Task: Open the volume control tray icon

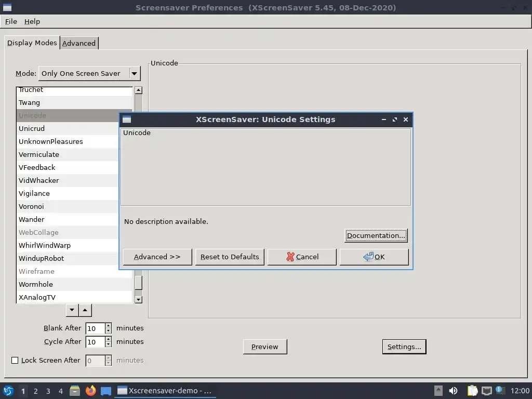Action: [x=453, y=391]
